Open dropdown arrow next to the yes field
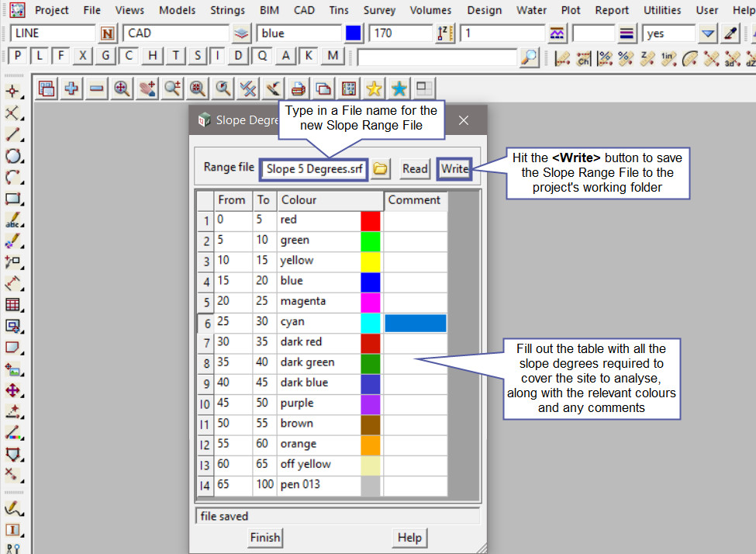Viewport: 756px width, 554px height. click(707, 34)
